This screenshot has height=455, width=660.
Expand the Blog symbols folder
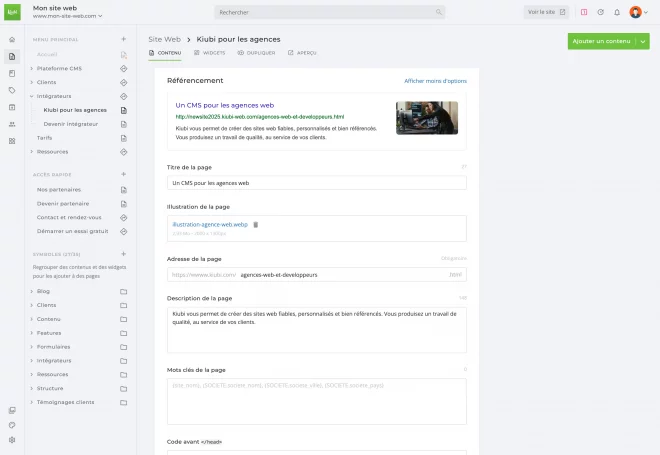coord(32,291)
